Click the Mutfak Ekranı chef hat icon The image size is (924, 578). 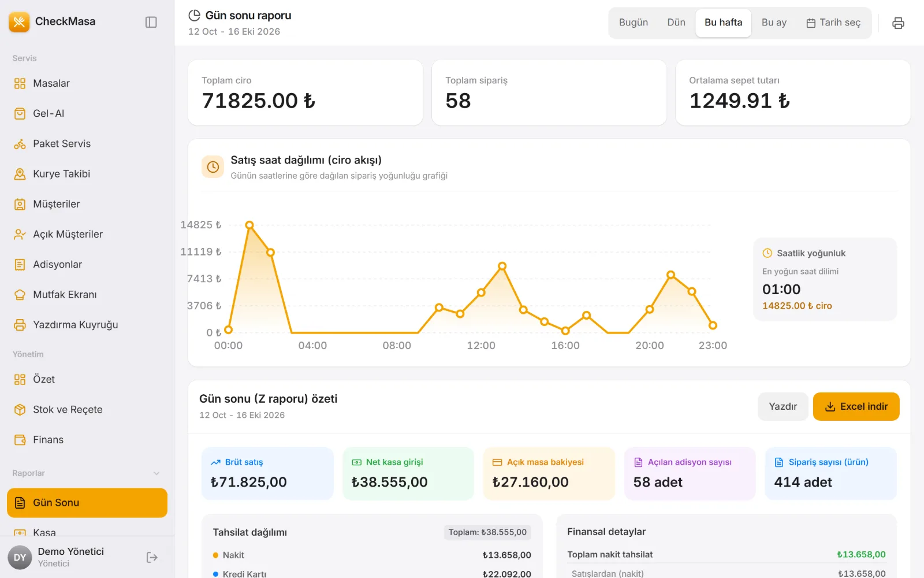[x=20, y=295]
